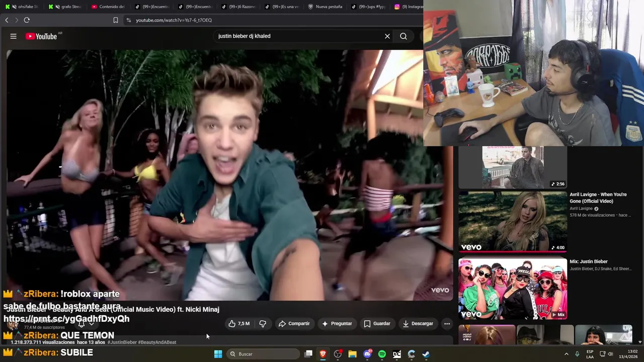Expand the subscription options chevron
Viewport: 644px width, 362px height.
point(92,324)
